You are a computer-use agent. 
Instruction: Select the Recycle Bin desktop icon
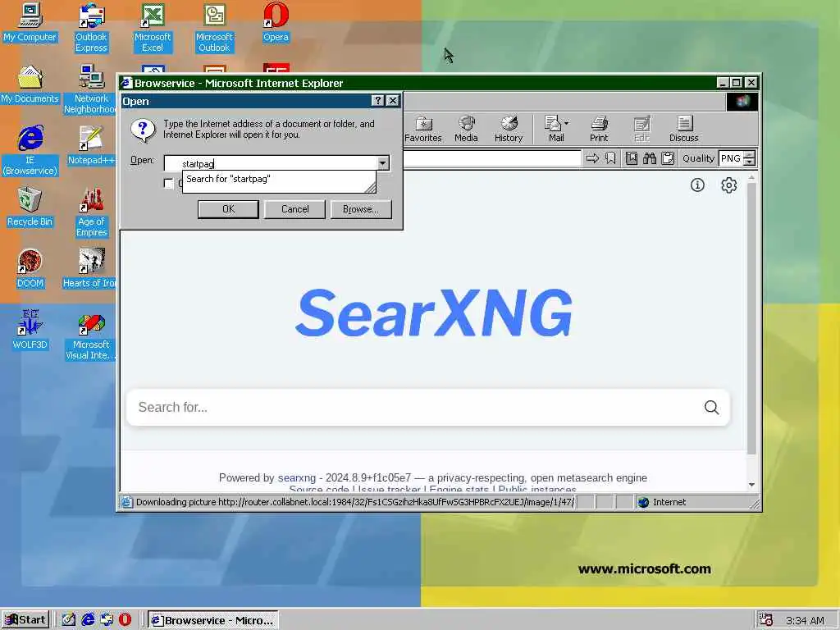pos(30,208)
